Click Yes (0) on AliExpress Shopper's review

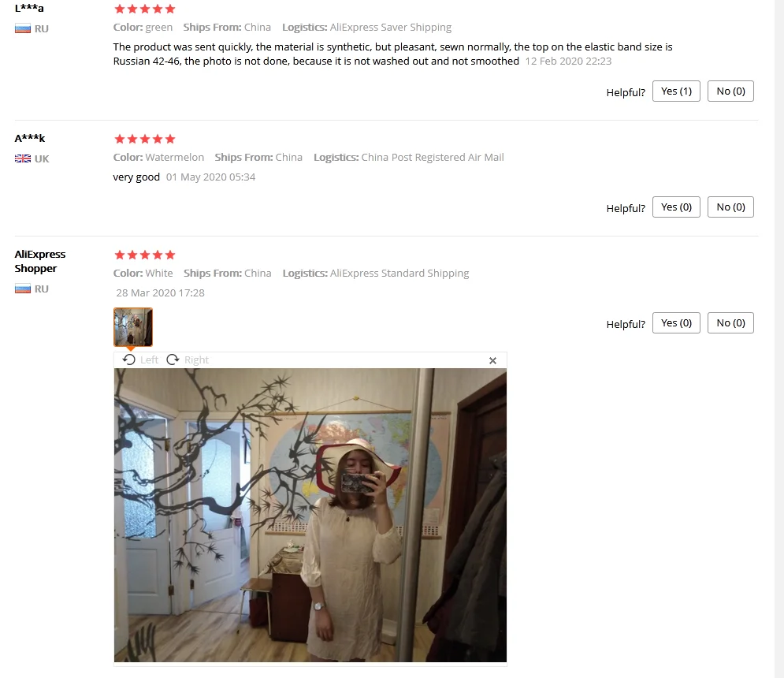click(x=676, y=323)
